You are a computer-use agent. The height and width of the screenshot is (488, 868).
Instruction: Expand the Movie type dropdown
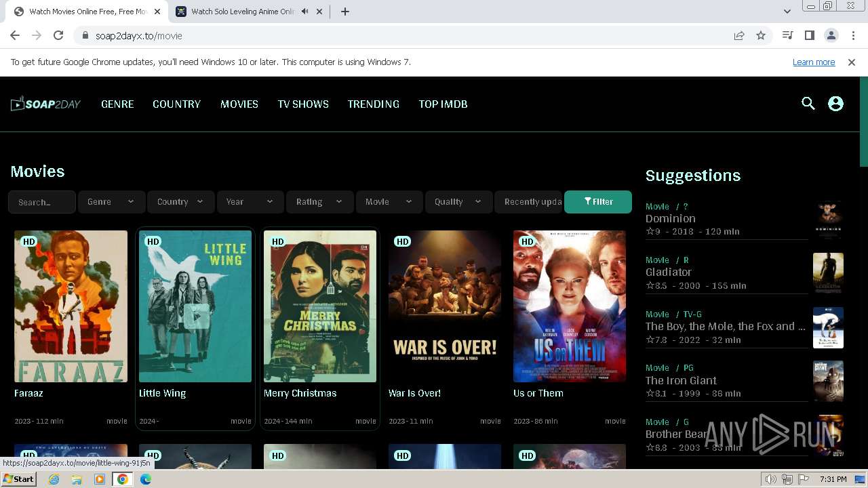[389, 202]
